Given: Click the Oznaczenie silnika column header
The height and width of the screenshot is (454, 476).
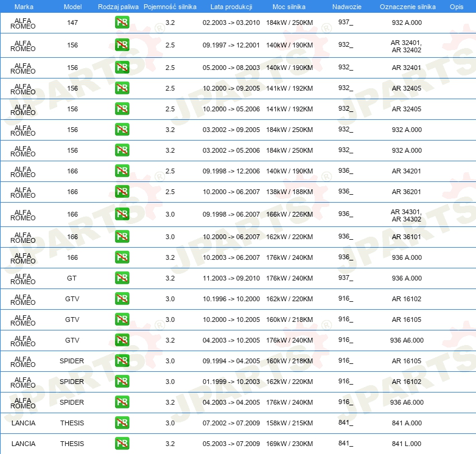Looking at the screenshot, I should pyautogui.click(x=408, y=7).
